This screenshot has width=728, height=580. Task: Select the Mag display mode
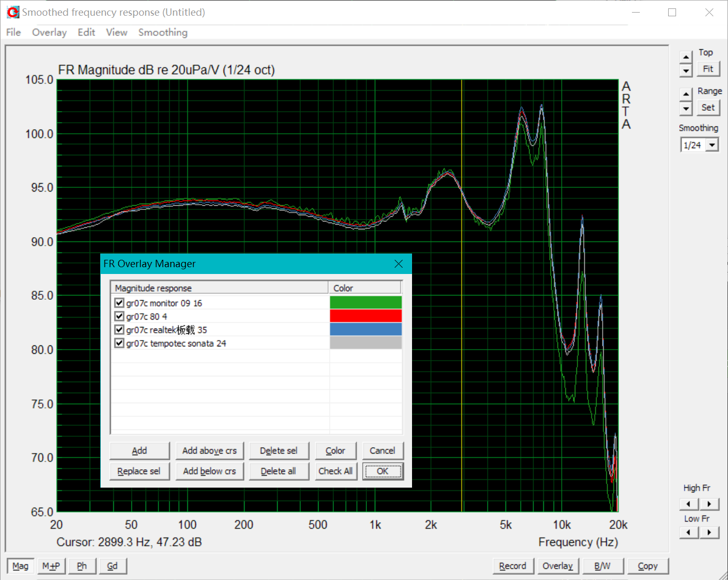[x=20, y=566]
